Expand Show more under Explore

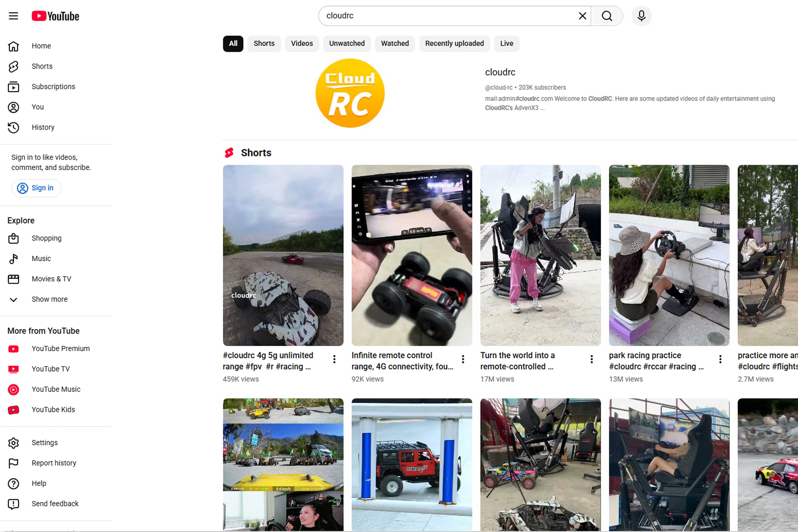[x=49, y=299]
